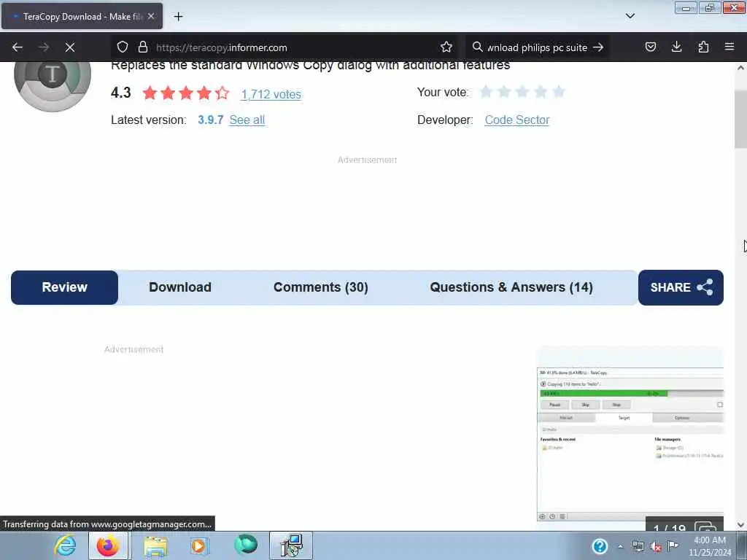
Task: Open Internet Explorer from the taskbar
Action: (x=65, y=545)
